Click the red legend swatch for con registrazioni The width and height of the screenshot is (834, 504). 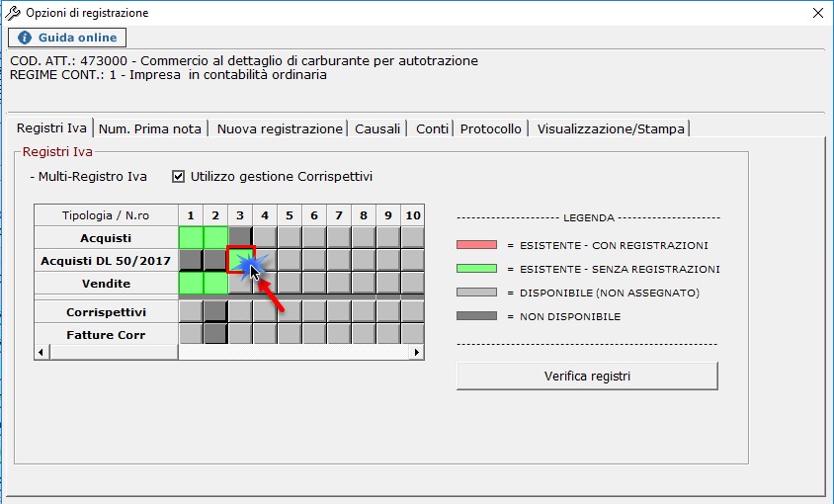click(x=476, y=245)
